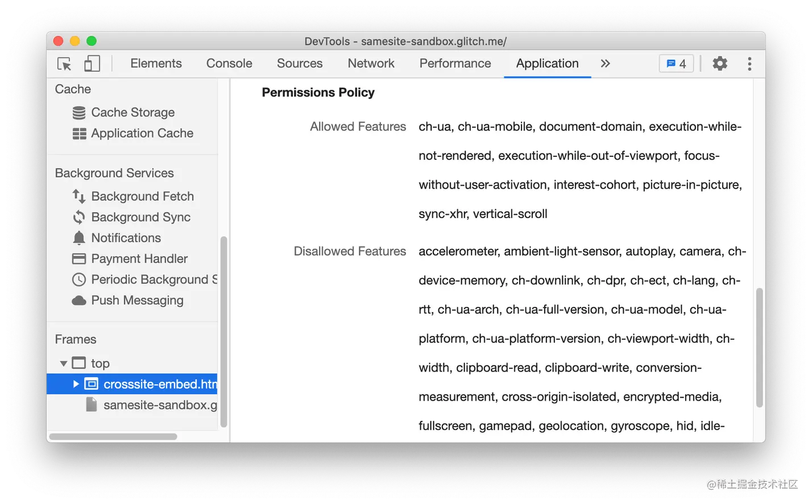
Task: Switch to the Performance tab
Action: click(x=455, y=64)
